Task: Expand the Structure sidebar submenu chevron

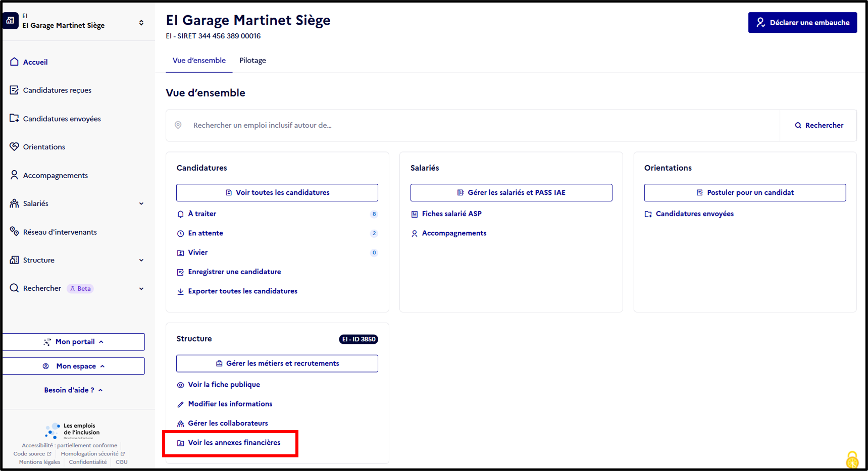Action: [x=141, y=260]
